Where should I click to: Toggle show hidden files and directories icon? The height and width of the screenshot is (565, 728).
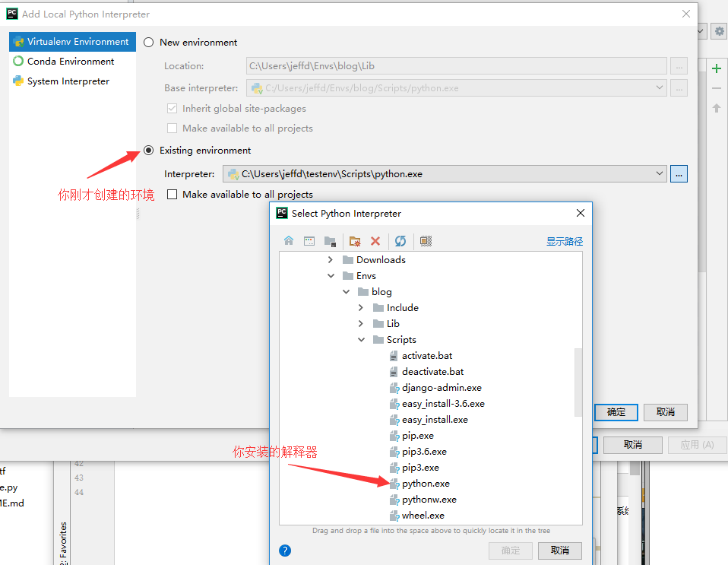[426, 241]
